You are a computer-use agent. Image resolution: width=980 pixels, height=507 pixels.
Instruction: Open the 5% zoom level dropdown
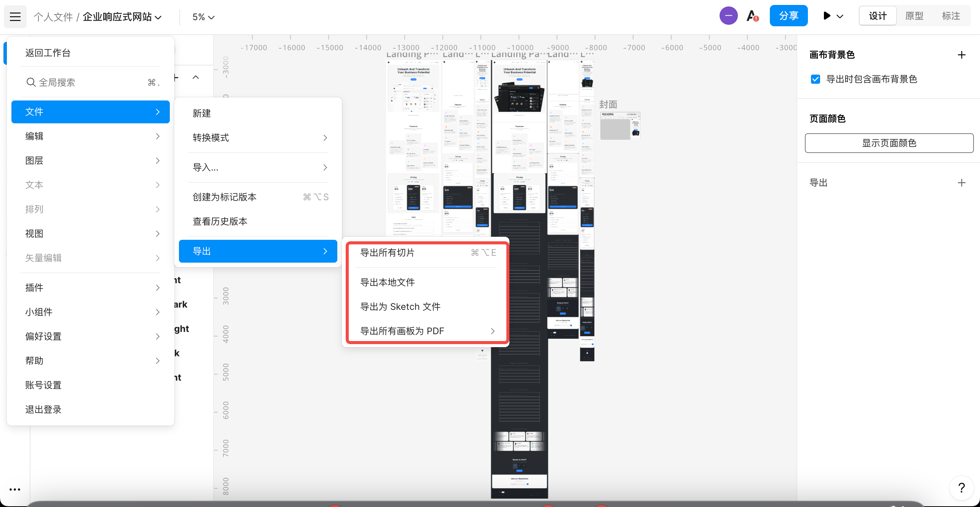203,17
